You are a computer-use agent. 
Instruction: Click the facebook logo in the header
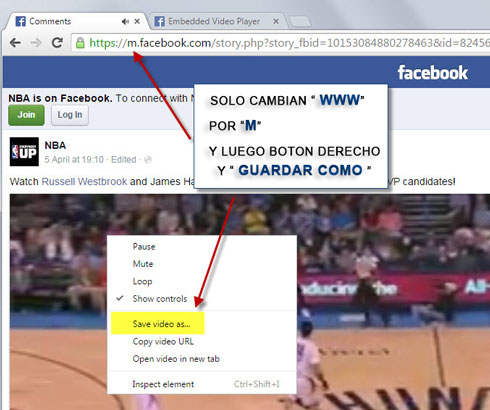(x=433, y=73)
